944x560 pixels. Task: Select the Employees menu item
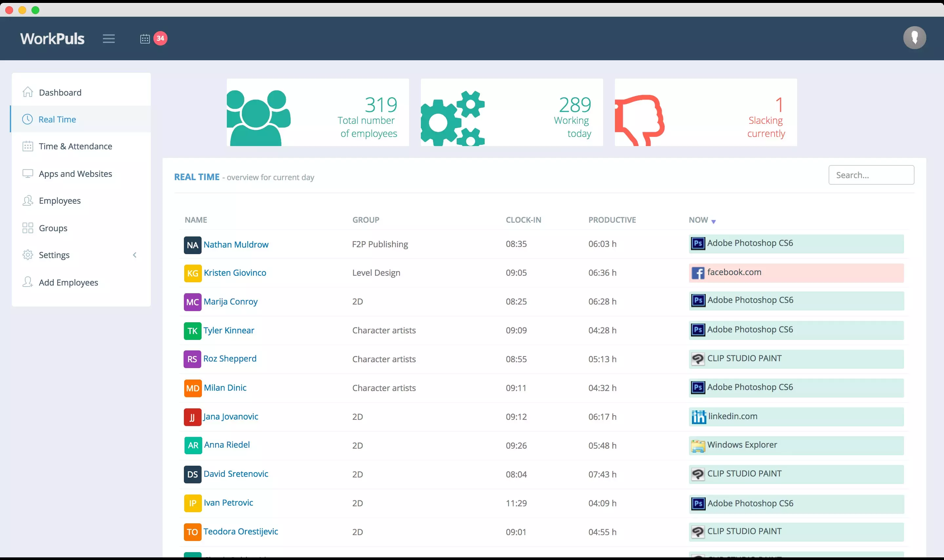(x=60, y=201)
